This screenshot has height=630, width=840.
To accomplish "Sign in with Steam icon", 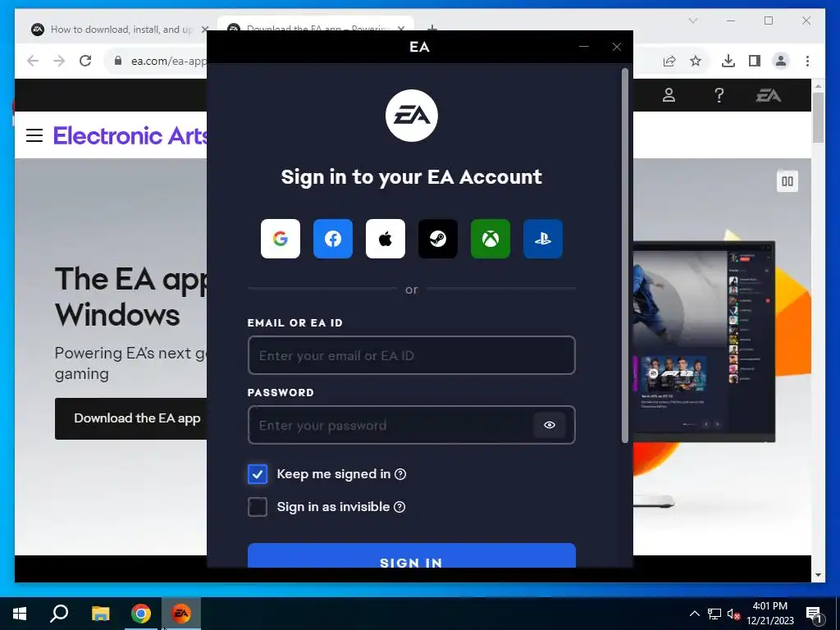I will pos(438,239).
